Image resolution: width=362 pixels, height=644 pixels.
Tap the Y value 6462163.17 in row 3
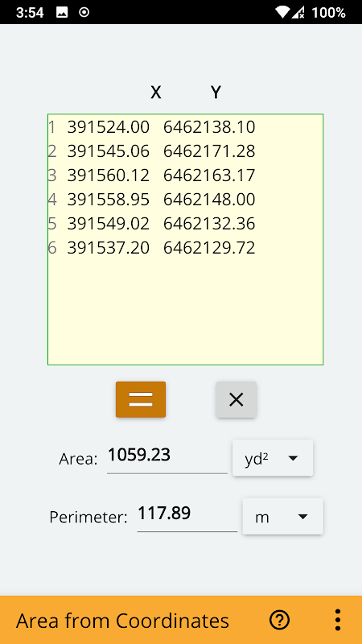[209, 175]
